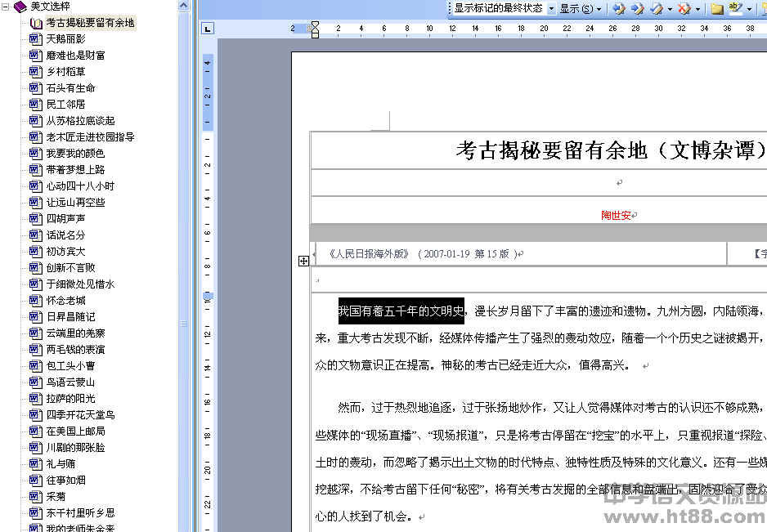This screenshot has width=767, height=532.
Task: Open the 显示标记的最终状态 display dropdown
Action: (x=551, y=9)
